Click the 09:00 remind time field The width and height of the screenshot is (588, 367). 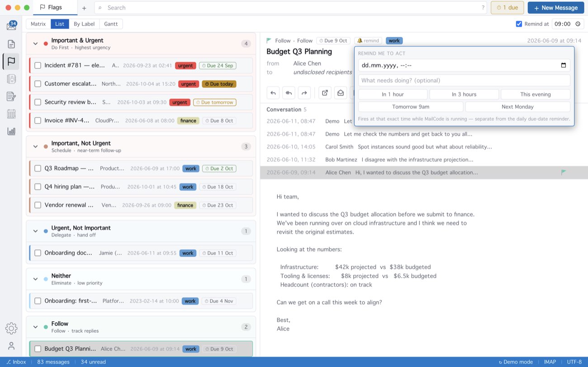[567, 24]
